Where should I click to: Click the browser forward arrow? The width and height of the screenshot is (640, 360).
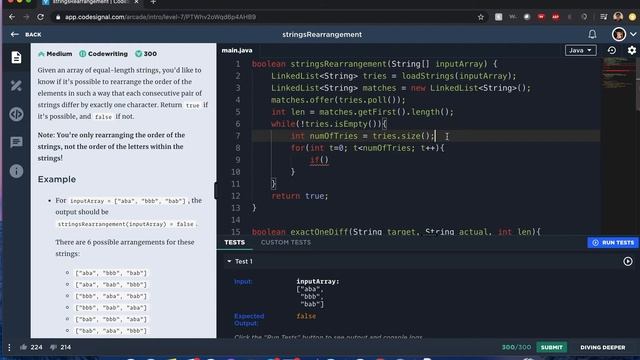[26, 17]
